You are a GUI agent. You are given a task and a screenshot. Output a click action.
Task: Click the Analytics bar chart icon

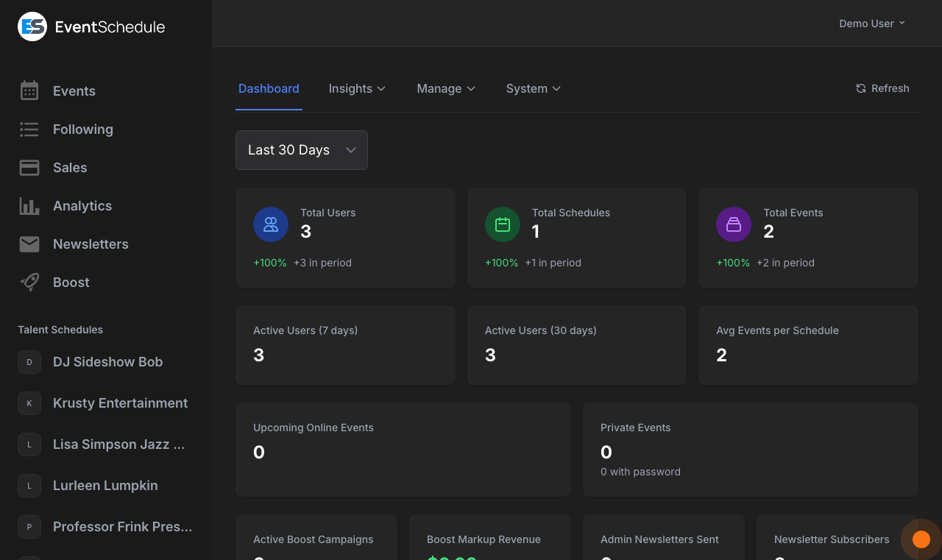29,206
